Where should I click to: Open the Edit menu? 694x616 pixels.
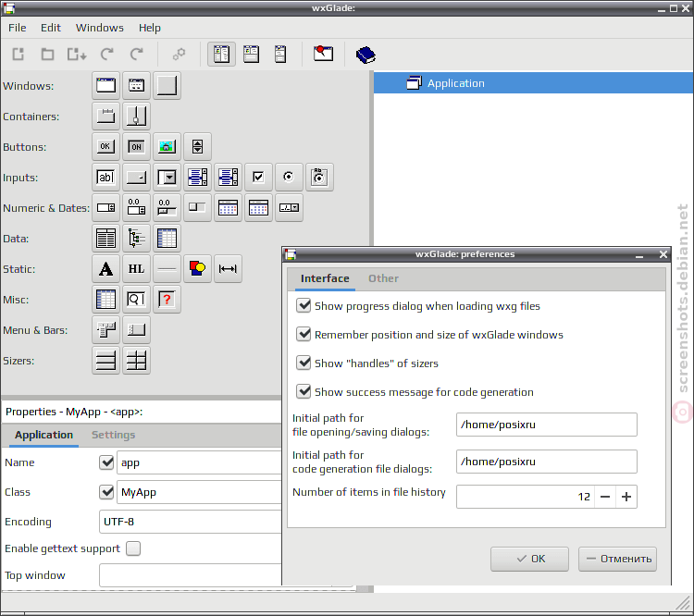pos(51,28)
